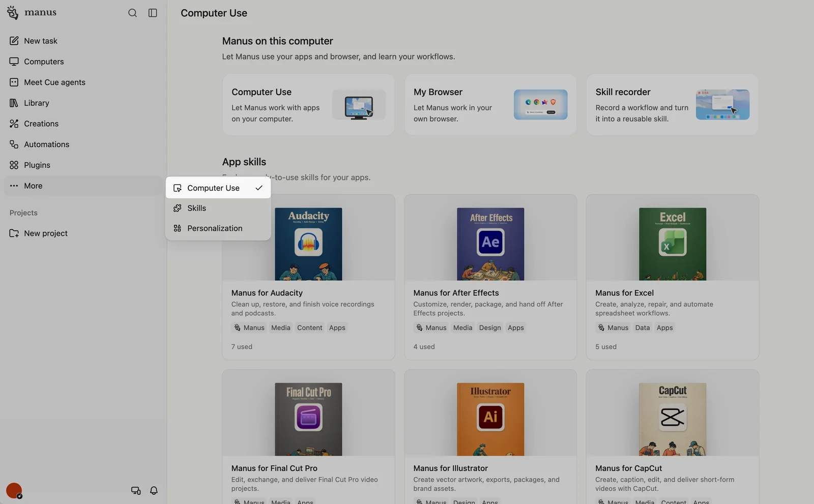Screen dimensions: 814x504
Task: Click the Manus logo icon
Action: pyautogui.click(x=13, y=13)
